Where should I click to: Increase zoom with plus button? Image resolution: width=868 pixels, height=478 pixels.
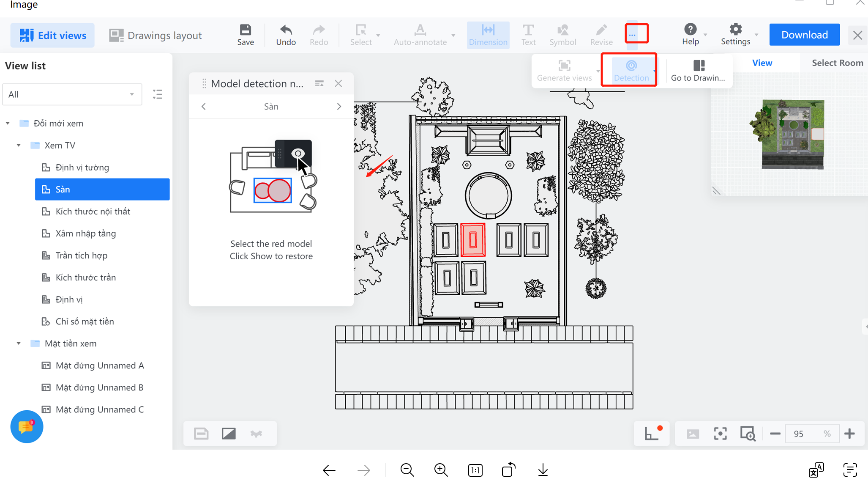coord(849,434)
